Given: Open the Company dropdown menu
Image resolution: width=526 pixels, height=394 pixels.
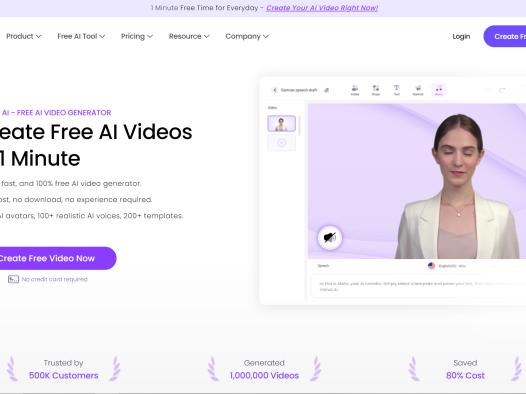Looking at the screenshot, I should point(247,36).
